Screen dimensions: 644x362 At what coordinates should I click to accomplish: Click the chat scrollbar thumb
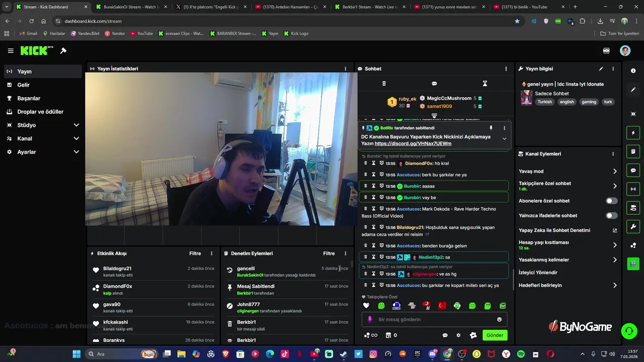click(513, 279)
